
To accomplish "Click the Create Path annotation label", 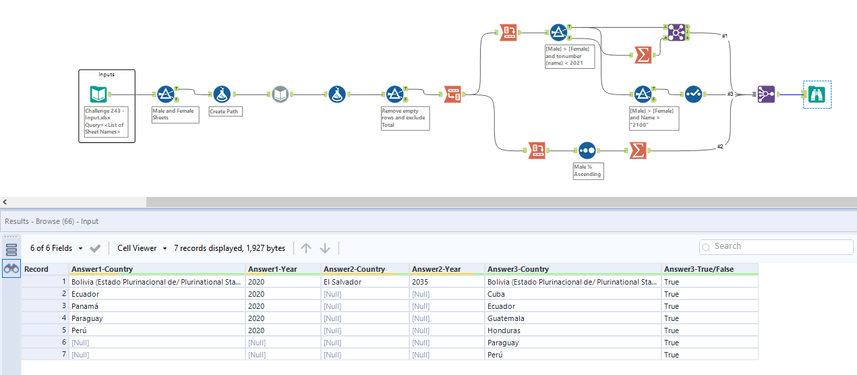I will 226,112.
